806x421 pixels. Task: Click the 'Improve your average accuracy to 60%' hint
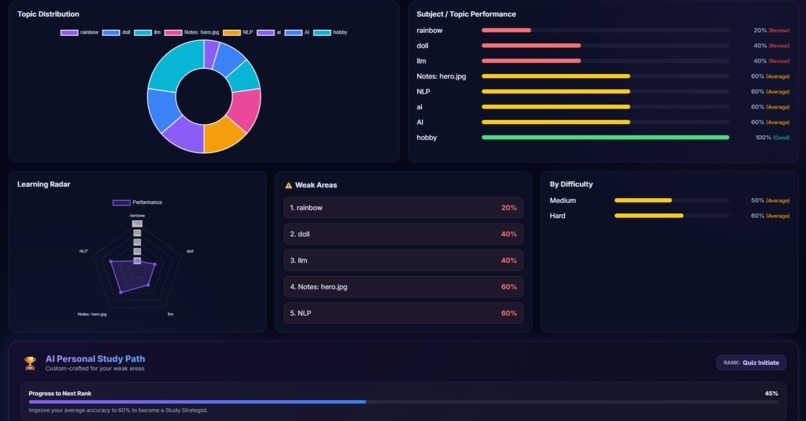pos(118,410)
